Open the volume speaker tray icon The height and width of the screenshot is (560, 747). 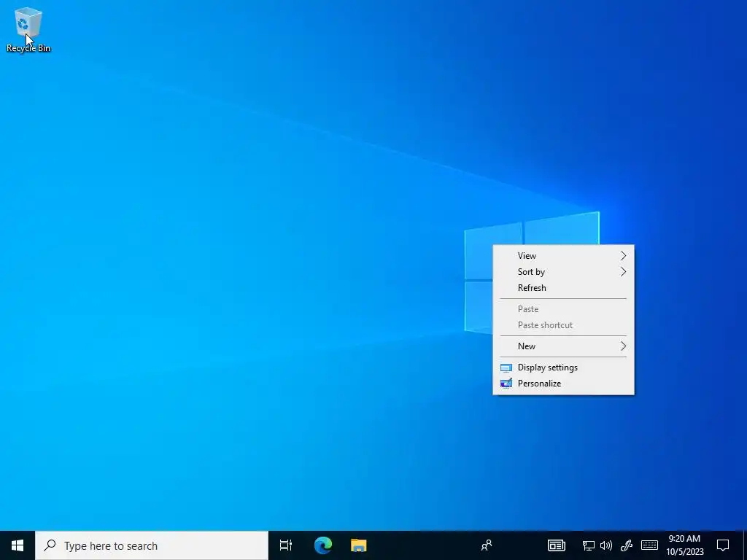point(606,545)
